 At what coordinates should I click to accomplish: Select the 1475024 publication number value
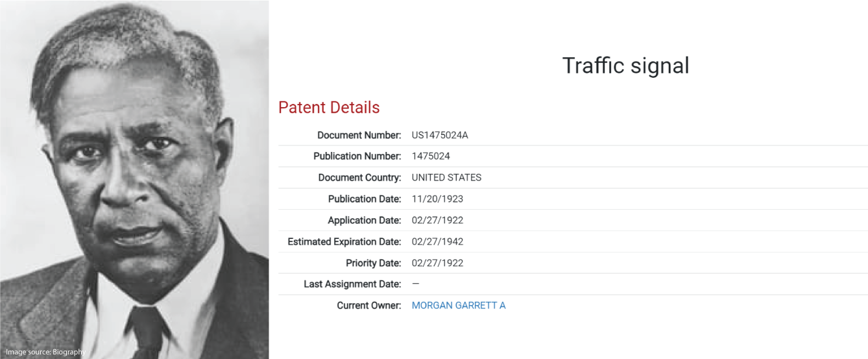click(x=431, y=156)
